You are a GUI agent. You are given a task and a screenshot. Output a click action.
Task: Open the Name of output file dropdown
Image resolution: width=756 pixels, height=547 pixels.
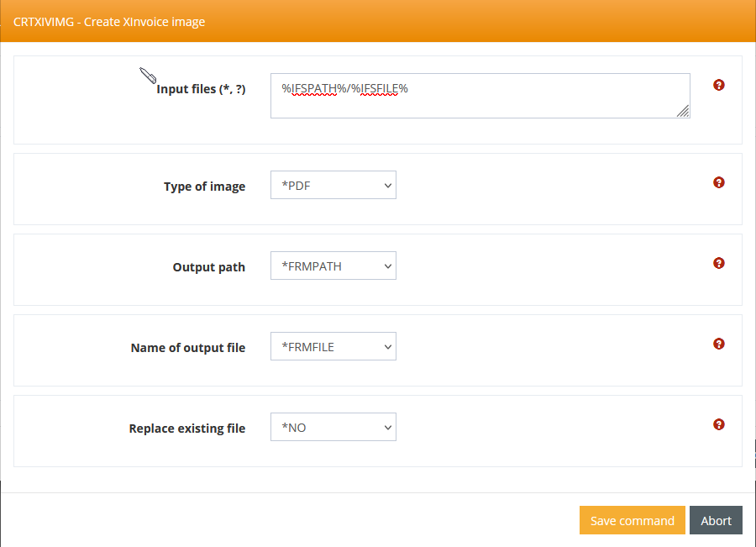click(x=333, y=347)
